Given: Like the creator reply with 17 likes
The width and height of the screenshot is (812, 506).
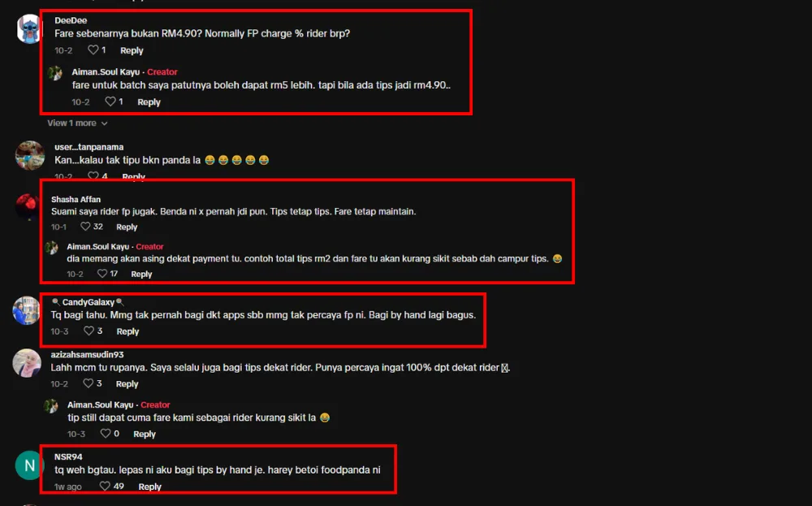Looking at the screenshot, I should (102, 274).
